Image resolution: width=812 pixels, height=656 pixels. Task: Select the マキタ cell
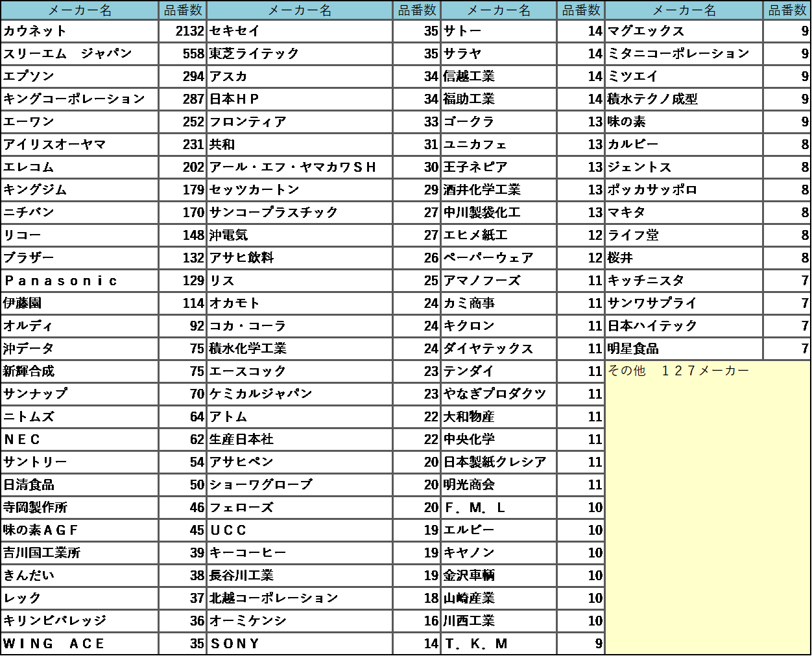(x=684, y=213)
